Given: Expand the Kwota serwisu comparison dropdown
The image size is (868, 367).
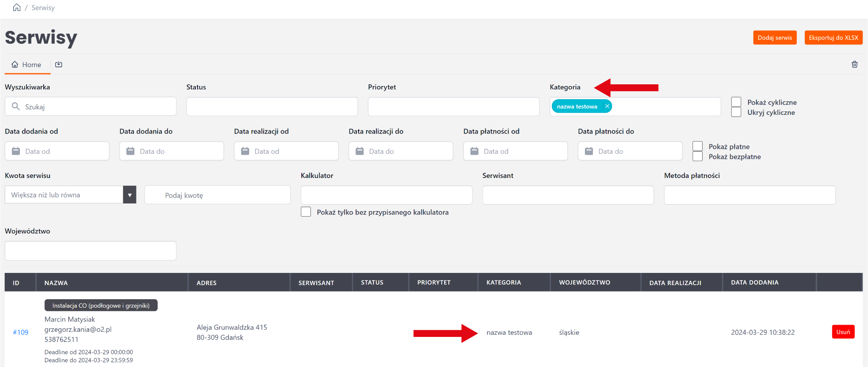Looking at the screenshot, I should coord(130,195).
